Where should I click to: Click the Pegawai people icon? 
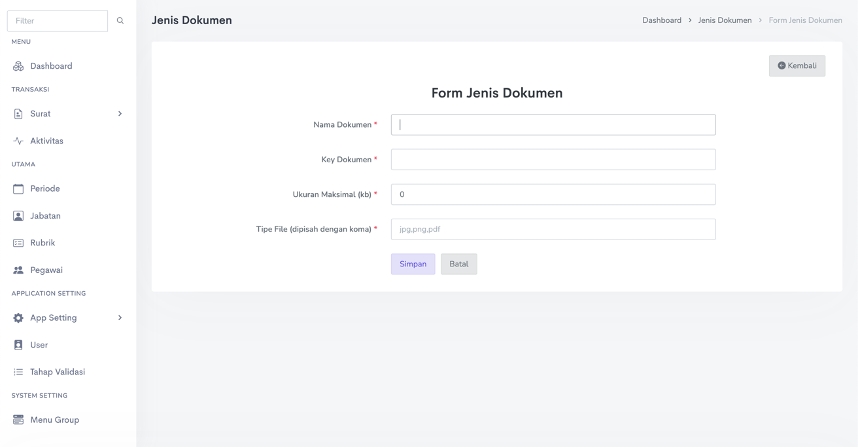(18, 270)
